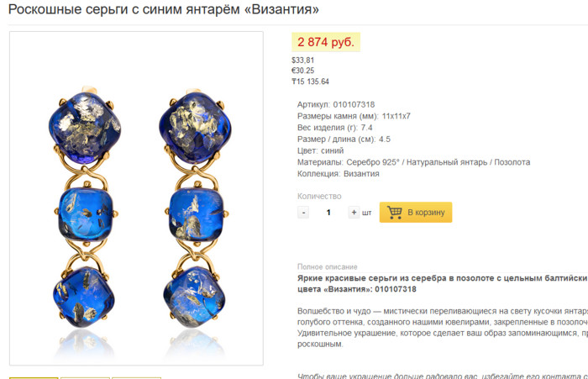Click the shopping cart icon on the yellow button
This screenshot has height=379, width=588.
click(x=394, y=212)
